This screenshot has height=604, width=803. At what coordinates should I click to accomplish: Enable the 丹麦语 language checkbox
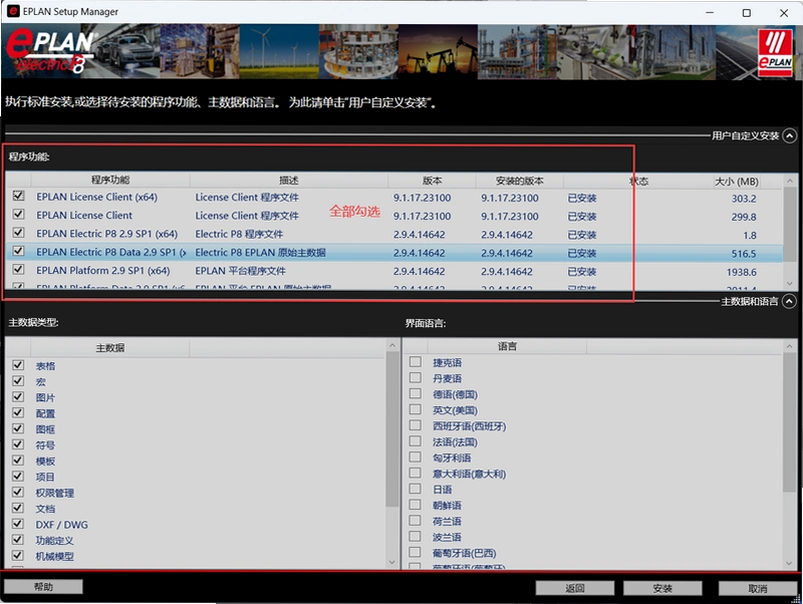point(415,378)
